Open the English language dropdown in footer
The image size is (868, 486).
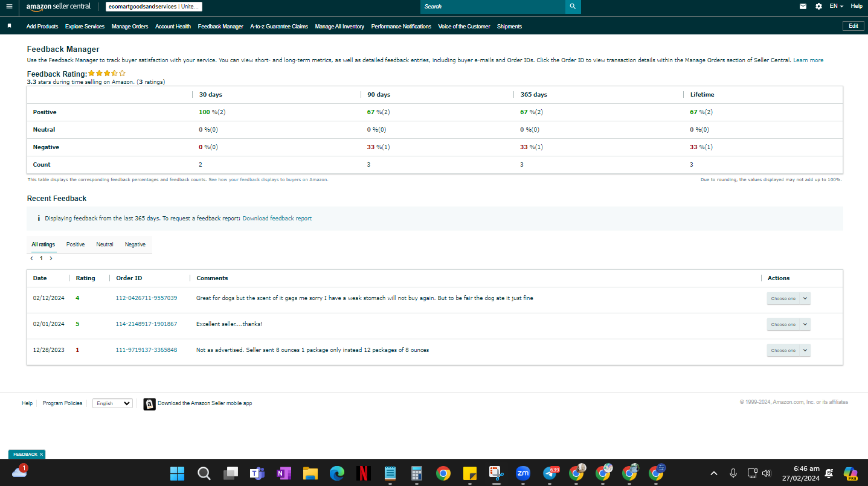pos(112,403)
